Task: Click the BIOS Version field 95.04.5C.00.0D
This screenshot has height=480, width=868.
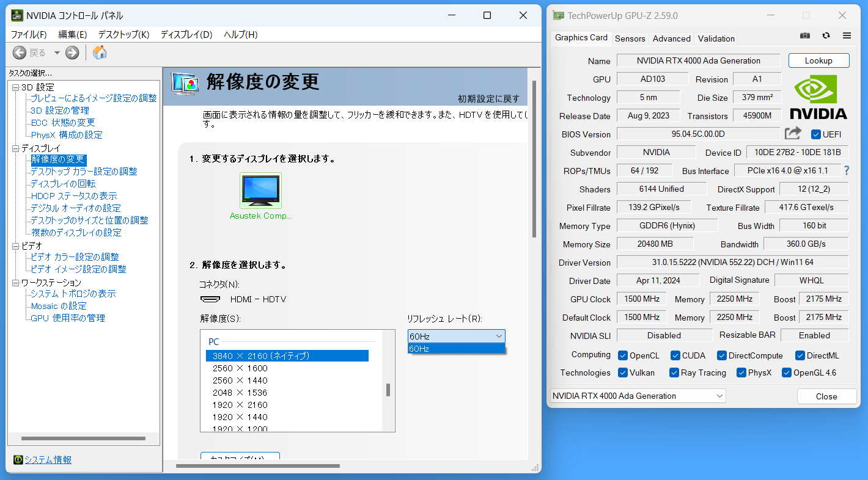Action: (697, 134)
